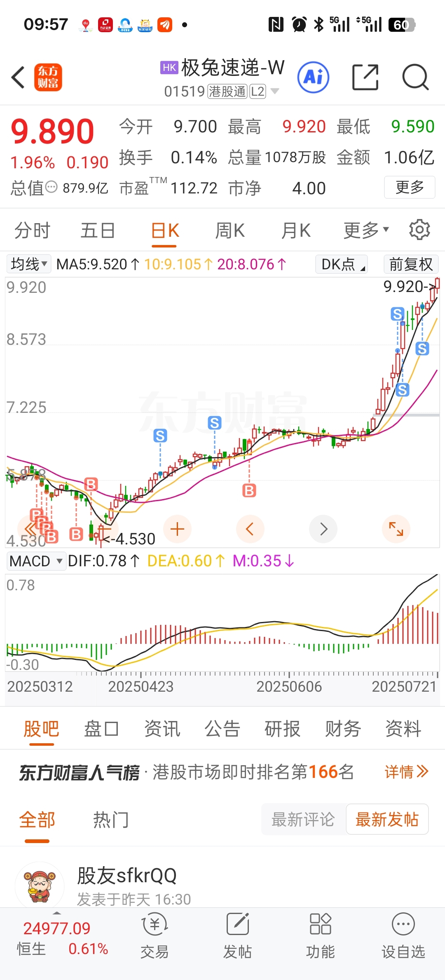Select the 全部 posts filter

(37, 820)
